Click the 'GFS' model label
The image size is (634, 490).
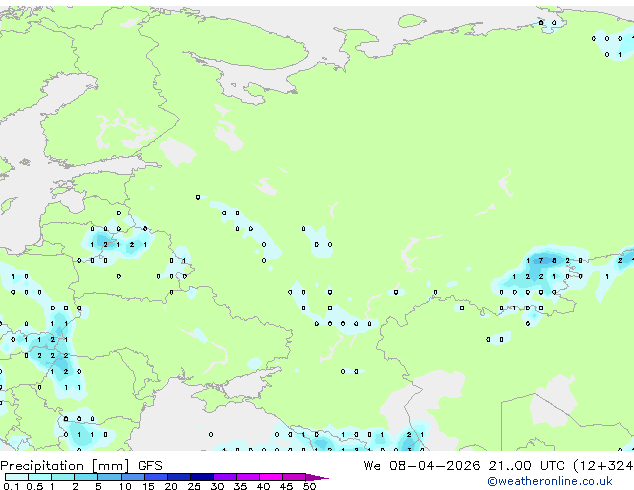tap(150, 466)
